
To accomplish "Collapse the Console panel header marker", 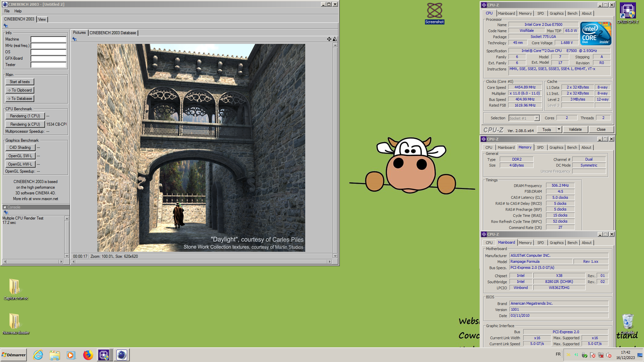I will (x=5, y=207).
